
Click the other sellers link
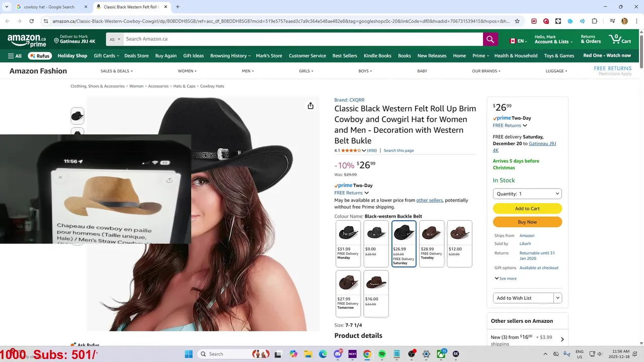point(429,200)
